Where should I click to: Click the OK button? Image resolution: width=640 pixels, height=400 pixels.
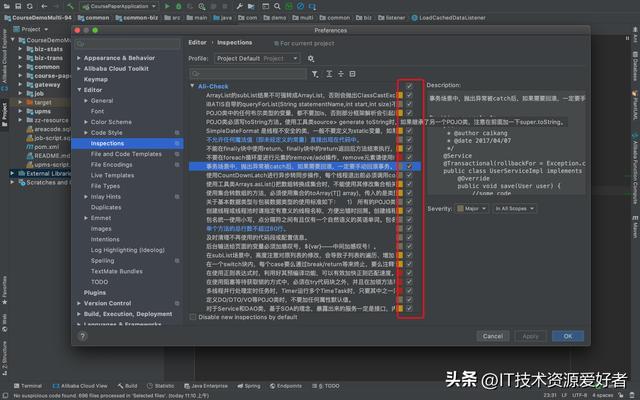point(568,336)
